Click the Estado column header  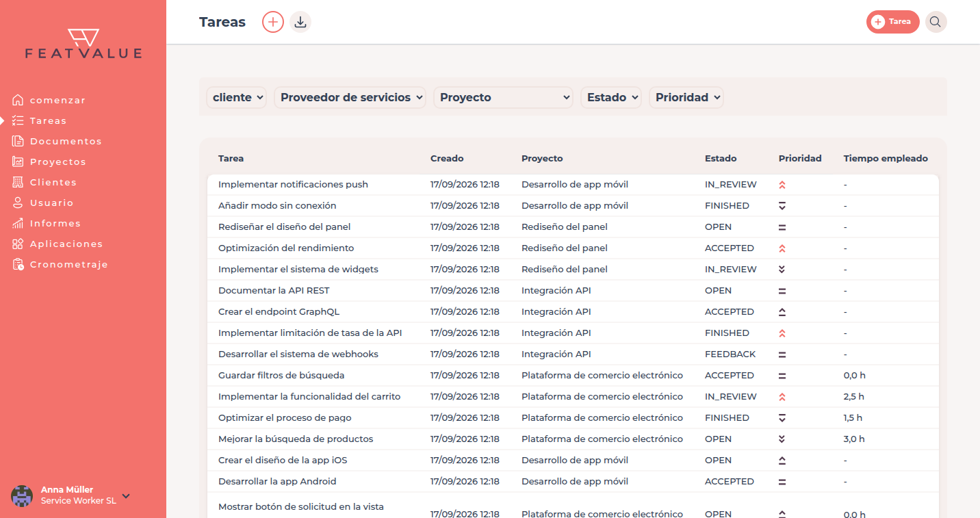tap(721, 158)
